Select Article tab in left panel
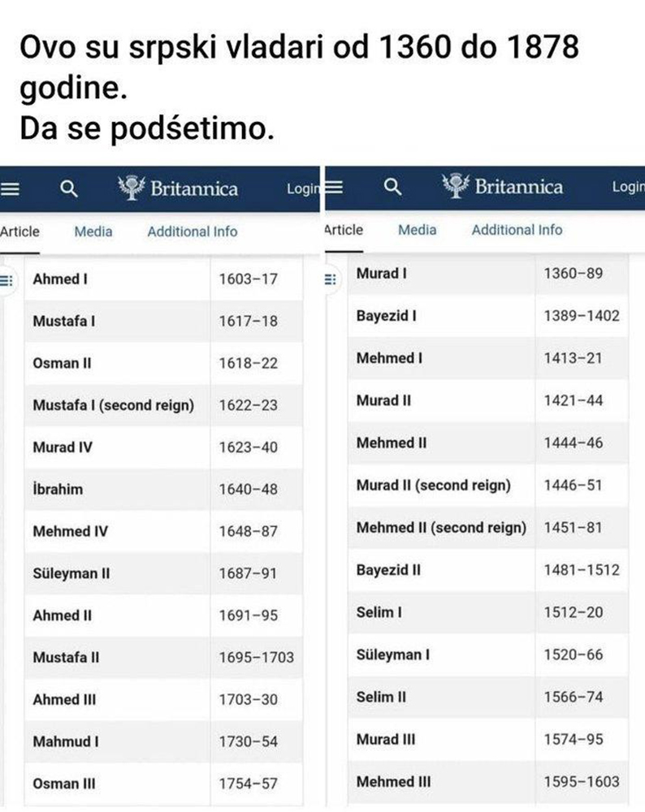The width and height of the screenshot is (645, 812). pyautogui.click(x=19, y=231)
